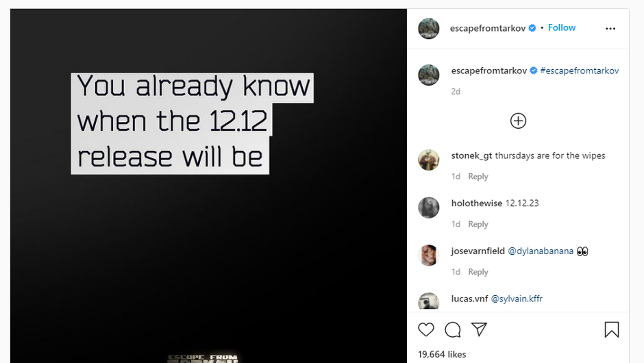Click the #escapefromtarkov hashtag link
644x363 pixels.
click(x=580, y=71)
